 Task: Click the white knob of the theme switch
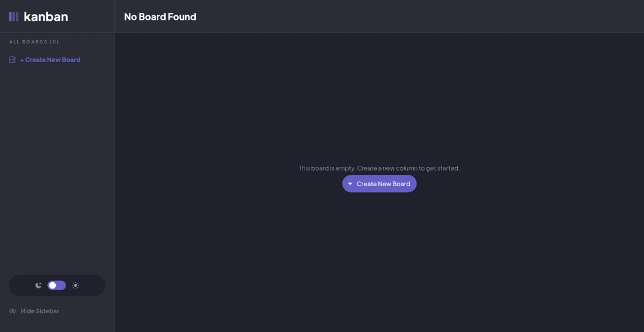click(x=53, y=285)
